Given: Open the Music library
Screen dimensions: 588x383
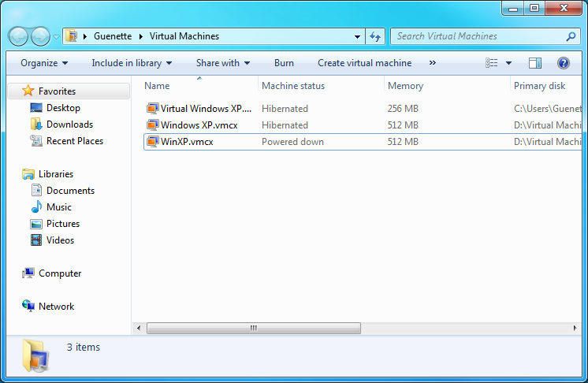Looking at the screenshot, I should point(59,206).
